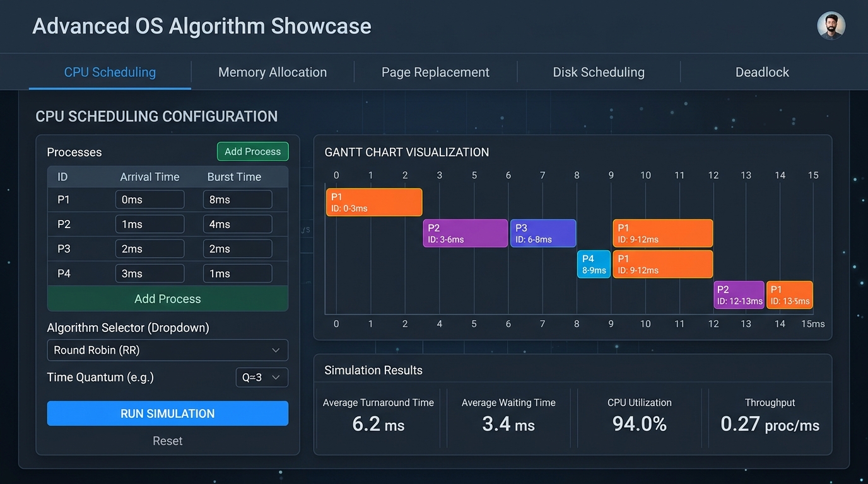Click the Throughput label
868x484 pixels.
770,403
